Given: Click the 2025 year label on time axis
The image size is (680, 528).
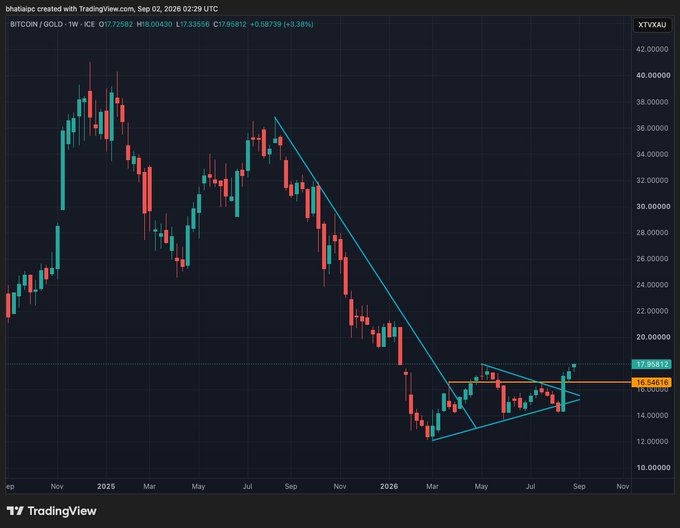Looking at the screenshot, I should 106,486.
